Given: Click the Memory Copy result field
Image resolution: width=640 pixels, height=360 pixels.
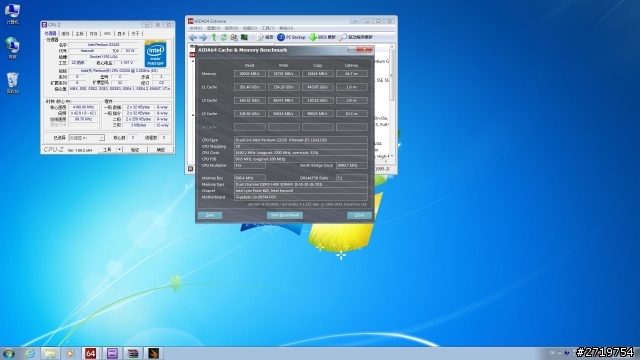Looking at the screenshot, I should (x=318, y=73).
